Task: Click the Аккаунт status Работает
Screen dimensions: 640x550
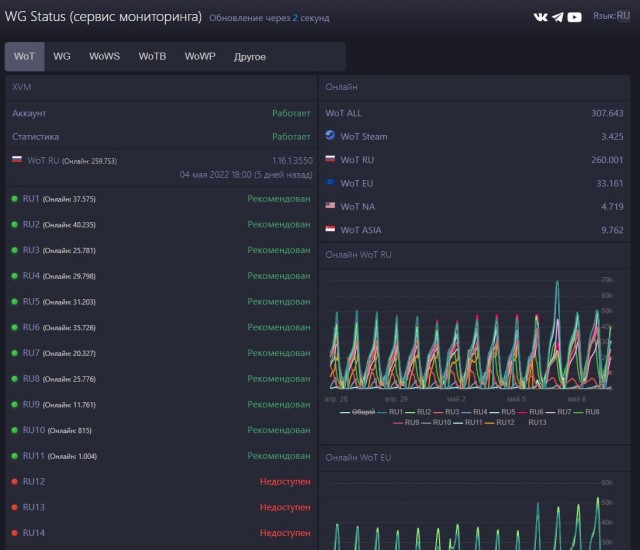Action: coord(291,113)
